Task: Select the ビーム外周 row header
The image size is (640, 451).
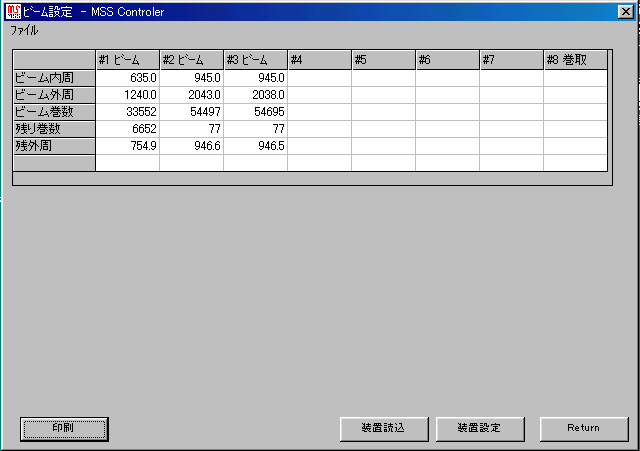Action: (x=54, y=95)
